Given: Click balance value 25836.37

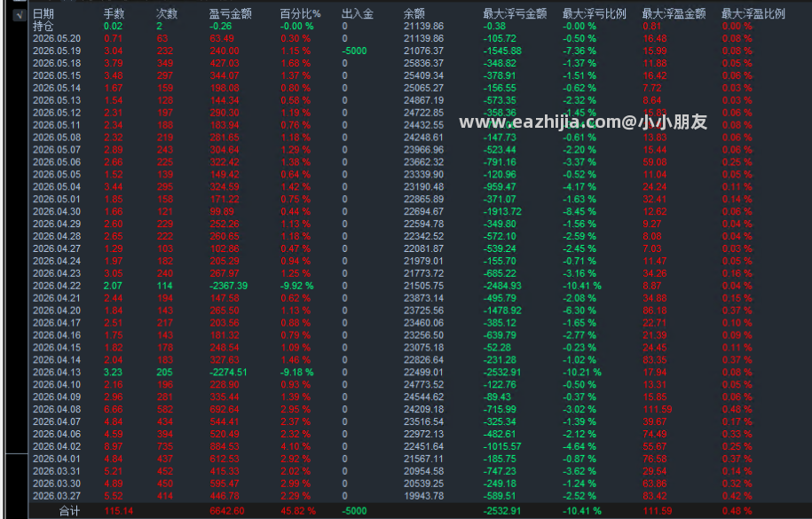Looking at the screenshot, I should coord(423,63).
